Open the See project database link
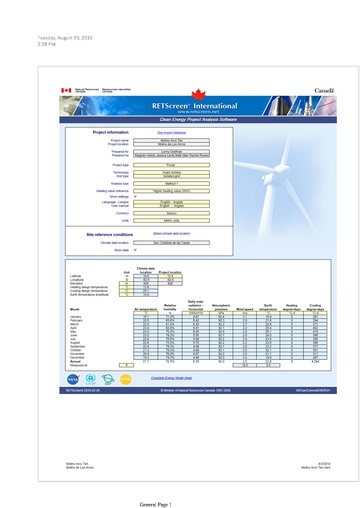 coord(172,133)
